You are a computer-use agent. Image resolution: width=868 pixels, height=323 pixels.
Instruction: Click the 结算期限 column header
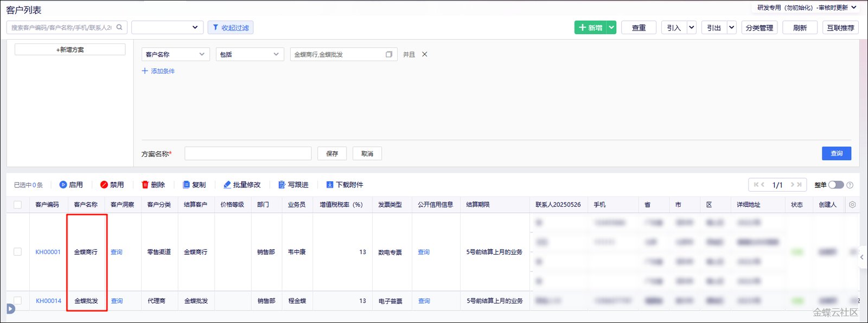coord(478,205)
